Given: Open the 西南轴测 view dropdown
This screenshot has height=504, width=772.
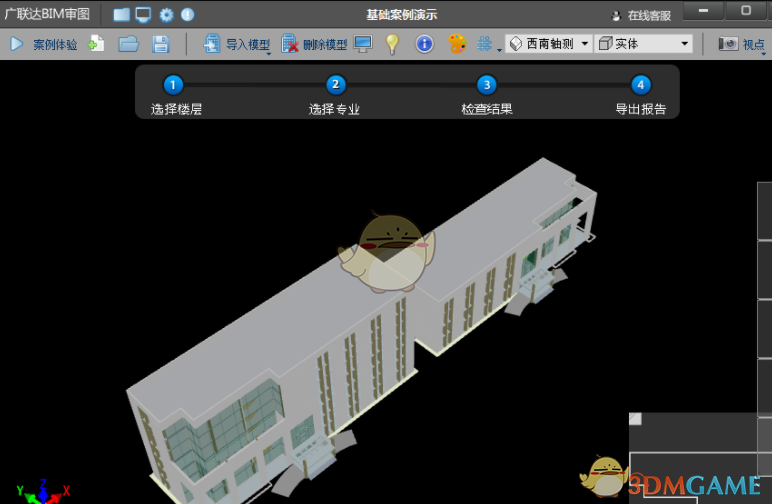Looking at the screenshot, I should pyautogui.click(x=548, y=44).
